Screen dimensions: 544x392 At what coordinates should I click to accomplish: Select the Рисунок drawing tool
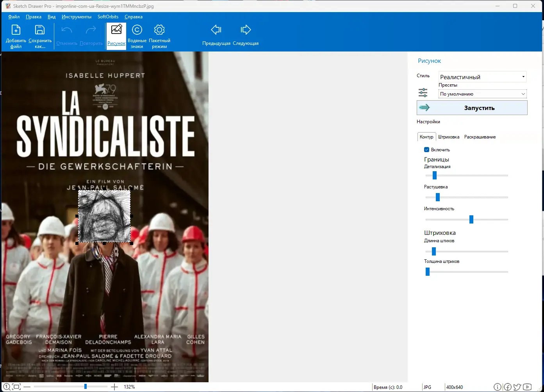coord(116,36)
